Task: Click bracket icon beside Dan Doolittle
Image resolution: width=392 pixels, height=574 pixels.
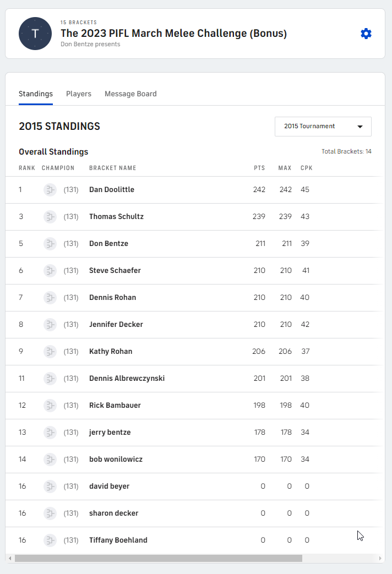Action: point(50,190)
